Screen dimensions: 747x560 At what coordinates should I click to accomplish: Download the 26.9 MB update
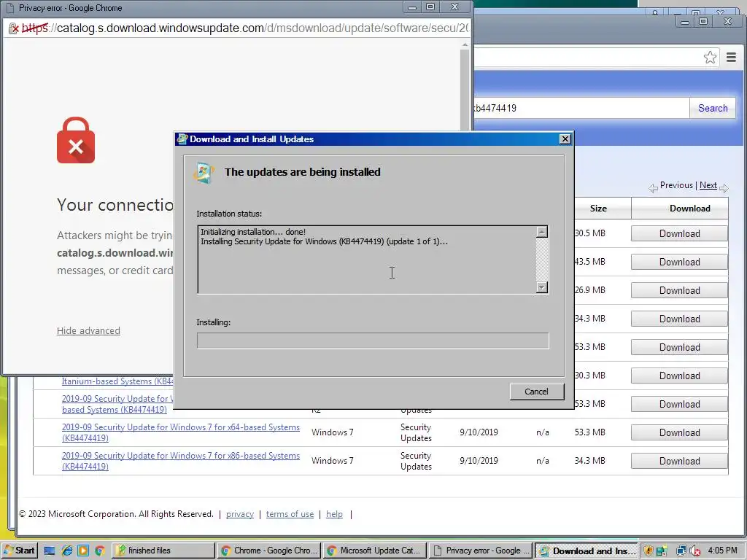679,290
